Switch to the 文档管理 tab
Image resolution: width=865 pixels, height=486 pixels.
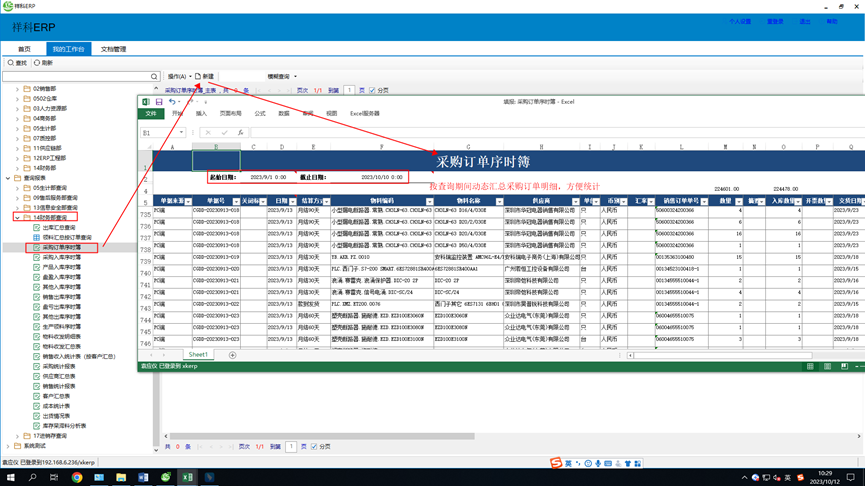[x=113, y=49]
